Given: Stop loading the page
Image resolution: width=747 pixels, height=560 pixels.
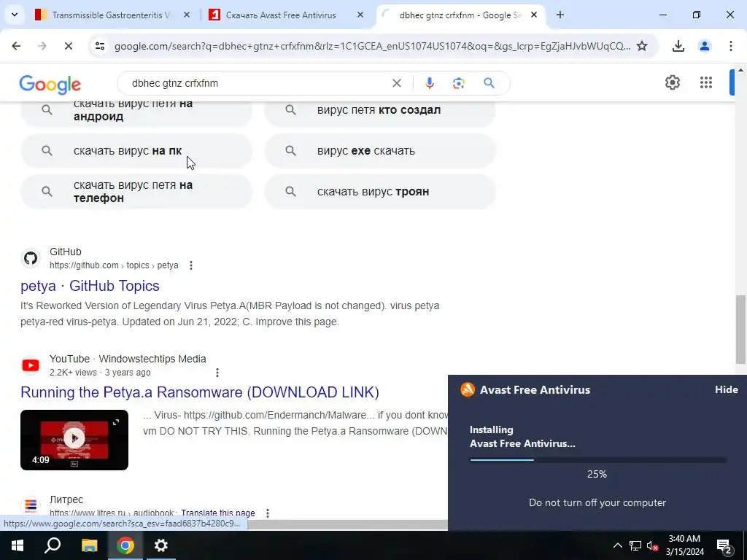Looking at the screenshot, I should point(68,46).
